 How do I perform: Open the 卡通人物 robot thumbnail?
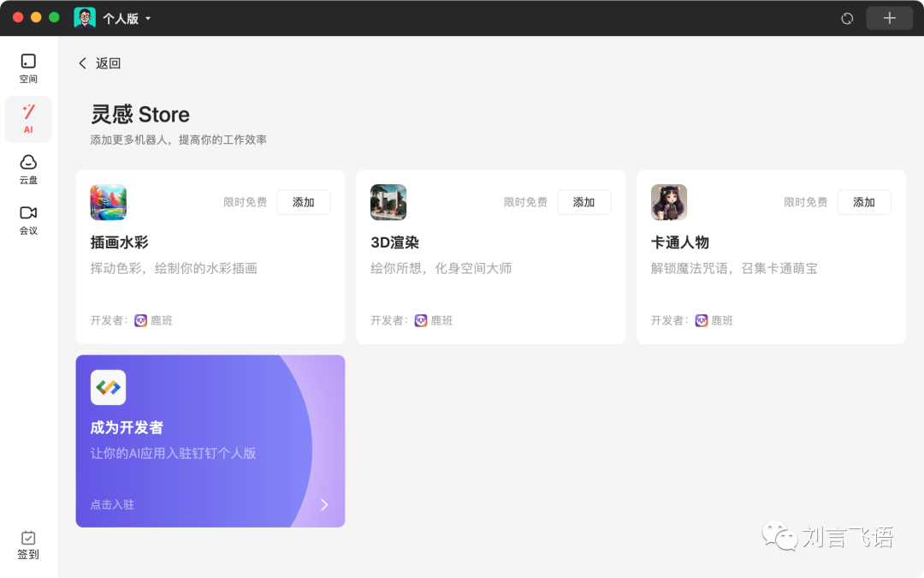[669, 202]
